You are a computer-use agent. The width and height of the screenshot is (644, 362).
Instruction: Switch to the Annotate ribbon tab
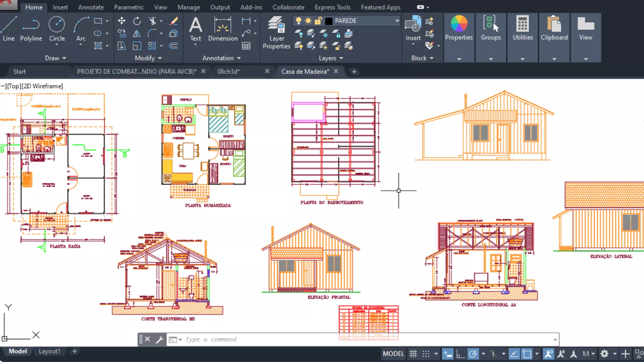click(x=91, y=7)
